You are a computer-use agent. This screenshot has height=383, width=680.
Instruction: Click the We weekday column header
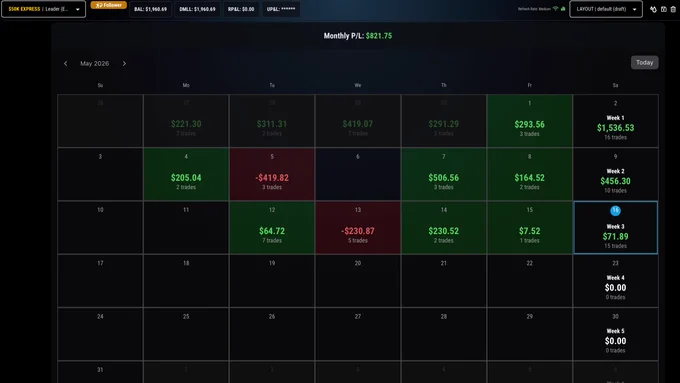(358, 85)
